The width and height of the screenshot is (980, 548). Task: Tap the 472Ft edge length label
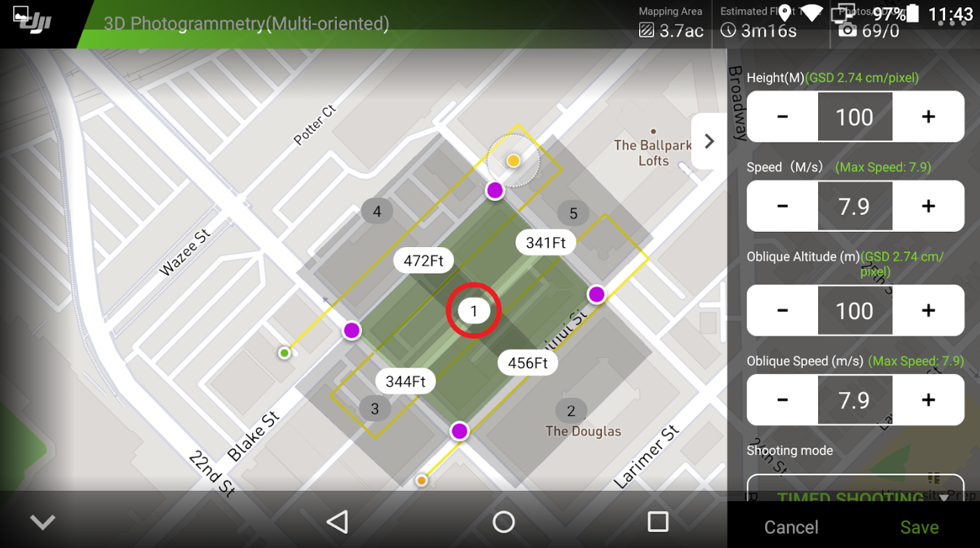point(423,261)
